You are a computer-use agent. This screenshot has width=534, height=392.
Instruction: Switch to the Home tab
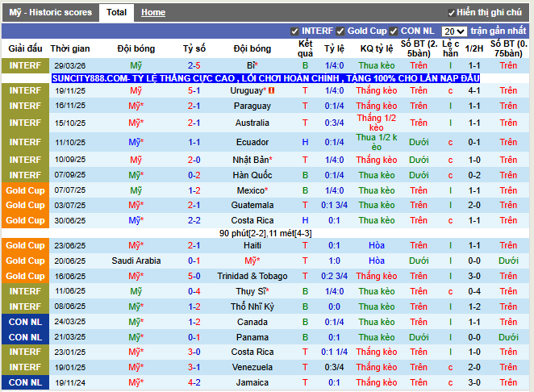pos(153,12)
